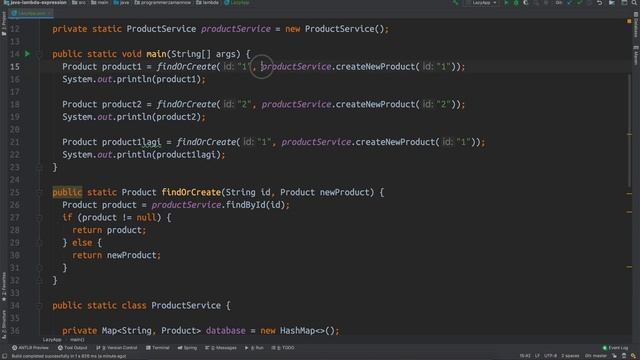Open the Maven tool window on right
This screenshot has height=360, width=640.
click(636, 55)
